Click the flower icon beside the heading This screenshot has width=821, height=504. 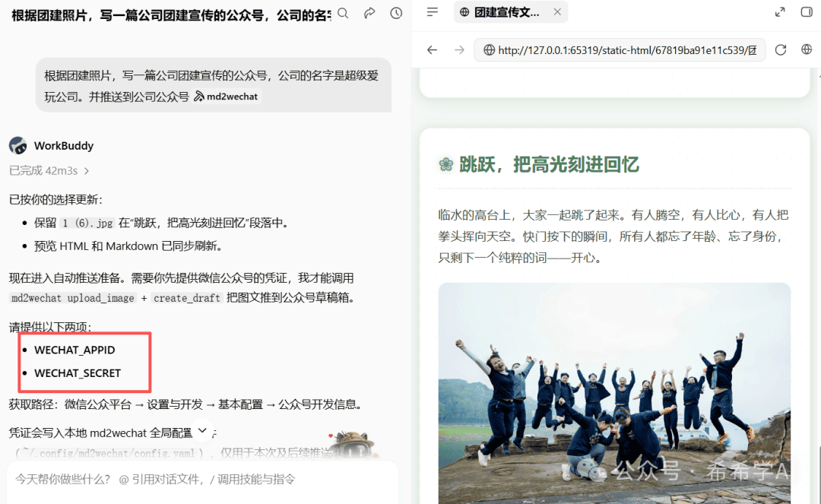(446, 164)
